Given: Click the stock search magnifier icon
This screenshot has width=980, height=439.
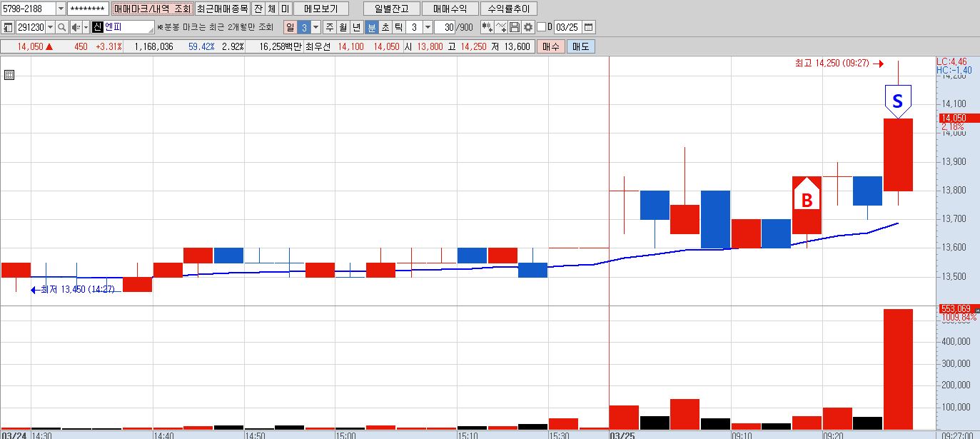Looking at the screenshot, I should pos(62,27).
